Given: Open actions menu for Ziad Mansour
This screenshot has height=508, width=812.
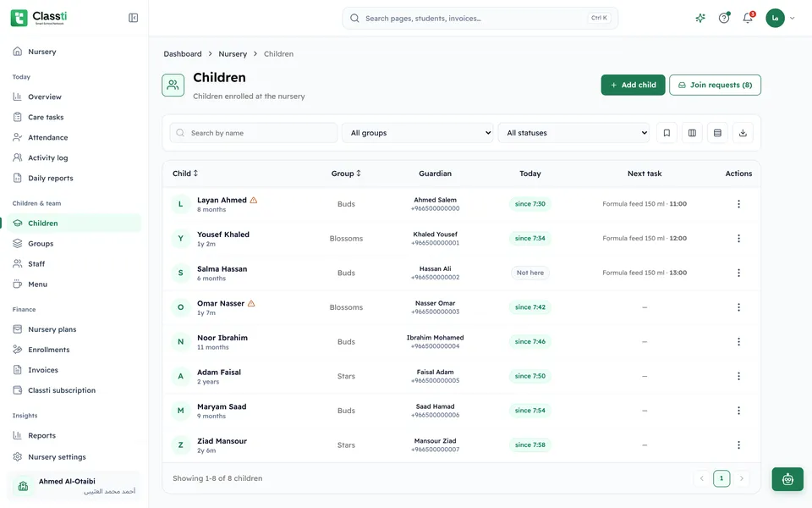Looking at the screenshot, I should pyautogui.click(x=738, y=444).
